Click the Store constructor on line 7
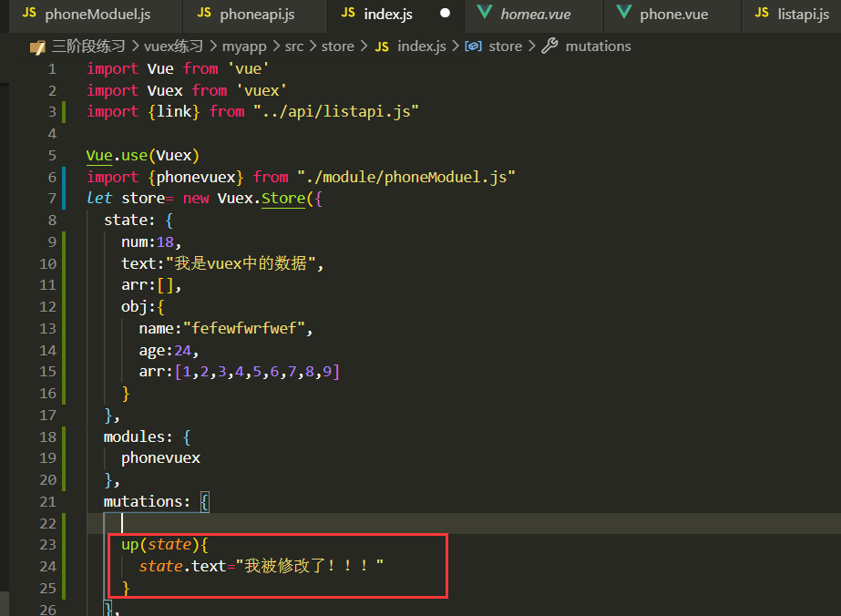Image resolution: width=841 pixels, height=616 pixels. (x=283, y=199)
